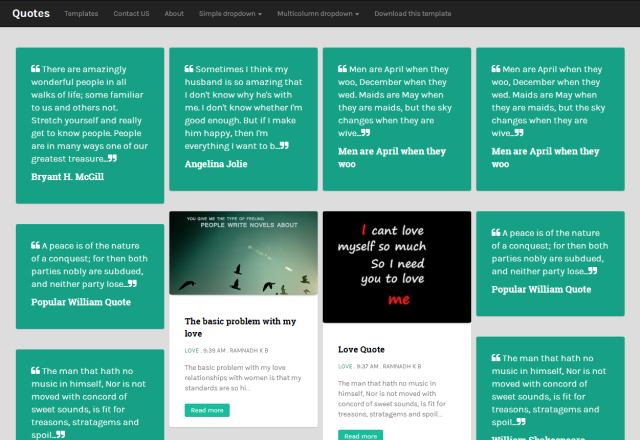The image size is (640, 440).
Task: Click RAMNADH K B author on basic problem post
Action: (x=249, y=351)
